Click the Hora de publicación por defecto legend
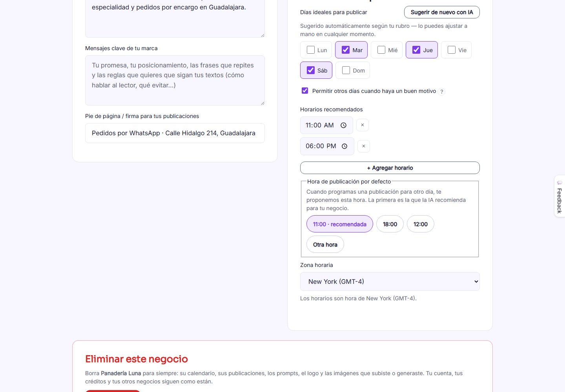The height and width of the screenshot is (392, 565). (349, 181)
